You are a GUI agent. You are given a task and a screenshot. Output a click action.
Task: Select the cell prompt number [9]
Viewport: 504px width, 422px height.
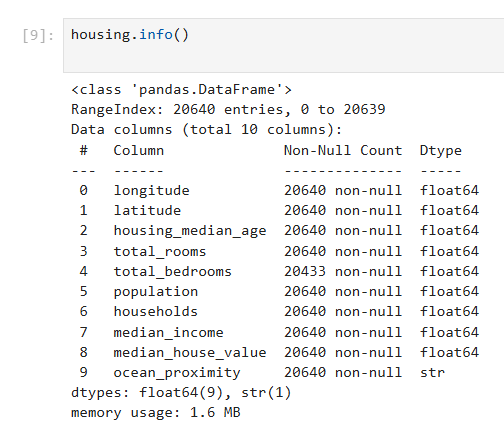point(38,35)
